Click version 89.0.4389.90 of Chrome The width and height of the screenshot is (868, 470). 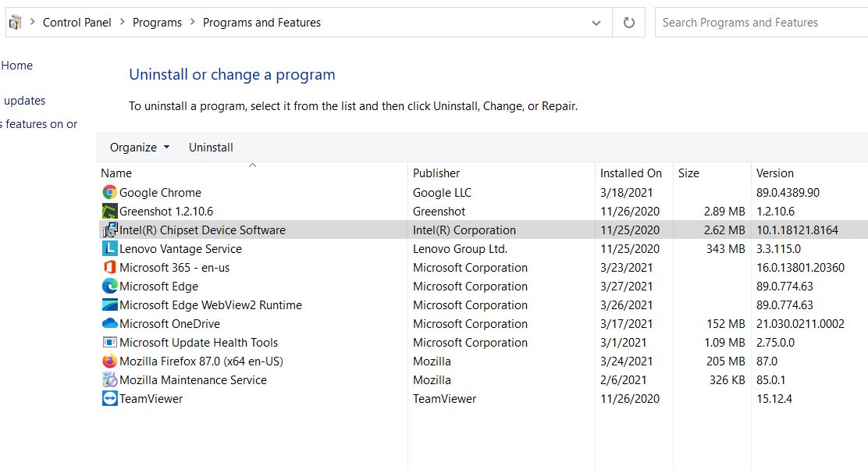point(788,193)
